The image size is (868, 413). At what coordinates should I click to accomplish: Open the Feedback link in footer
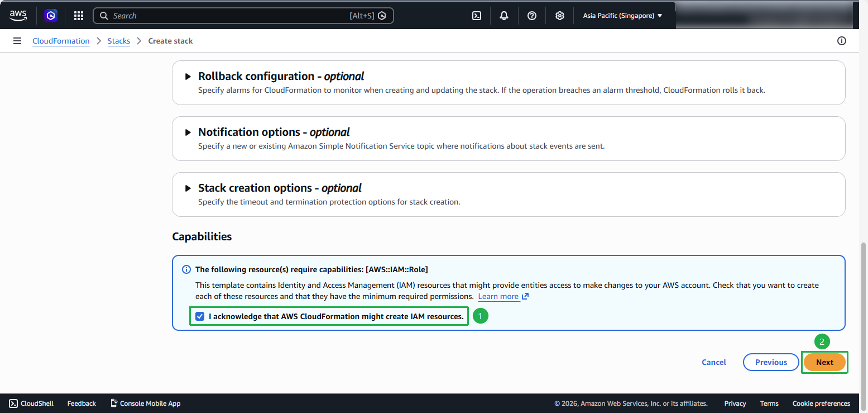[81, 403]
